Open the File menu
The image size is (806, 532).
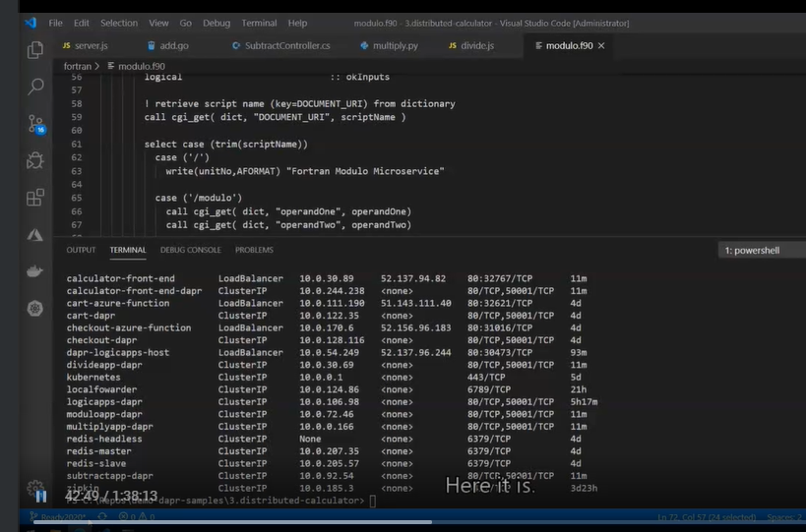click(55, 23)
